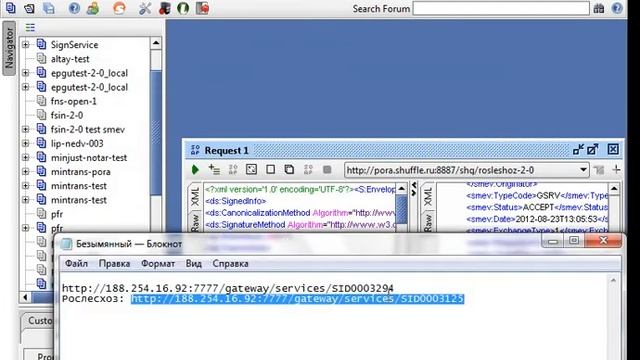
Task: Click the save all projects icon
Action: [x=49, y=8]
